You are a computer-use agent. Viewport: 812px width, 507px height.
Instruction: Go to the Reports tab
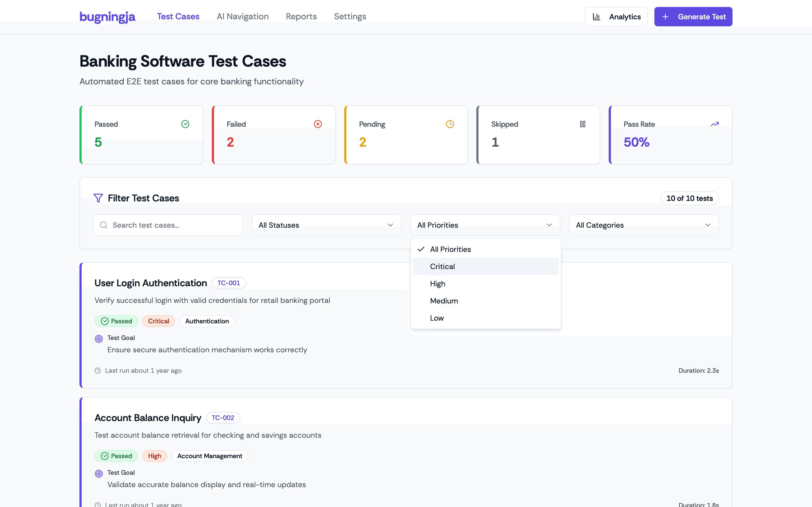pos(301,16)
